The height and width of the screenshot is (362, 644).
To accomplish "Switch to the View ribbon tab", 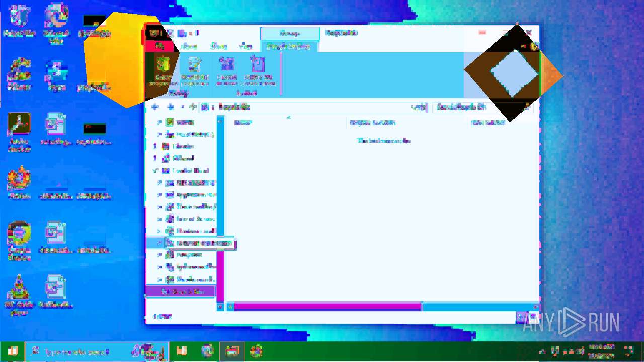I will point(246,46).
